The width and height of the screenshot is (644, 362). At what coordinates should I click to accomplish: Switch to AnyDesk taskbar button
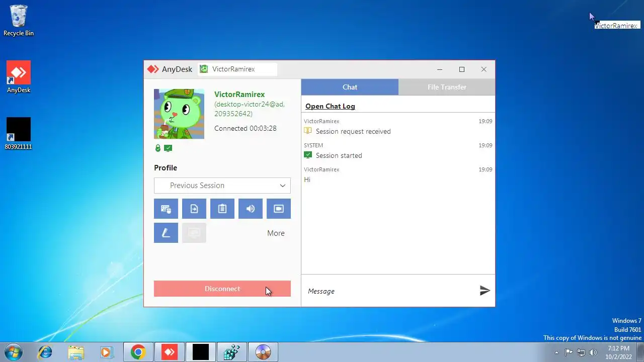170,352
